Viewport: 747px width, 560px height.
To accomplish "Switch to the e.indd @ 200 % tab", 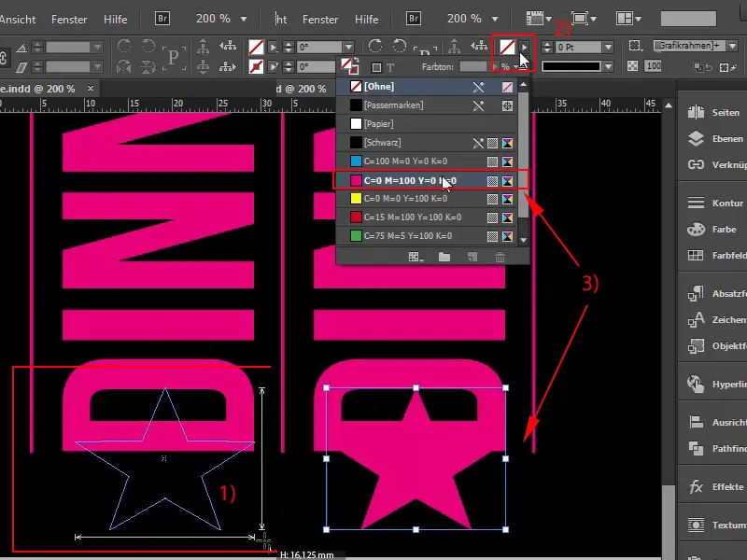I will click(37, 89).
